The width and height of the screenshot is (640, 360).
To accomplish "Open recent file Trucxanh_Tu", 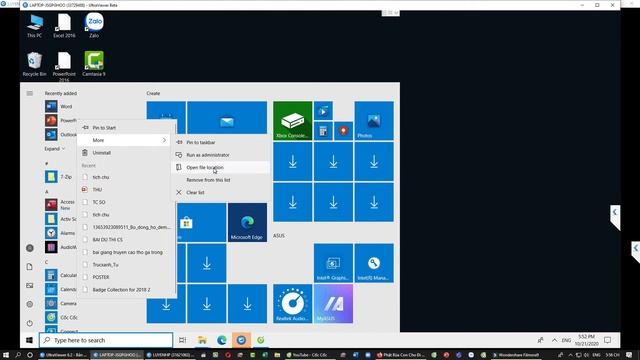I will coord(123,264).
